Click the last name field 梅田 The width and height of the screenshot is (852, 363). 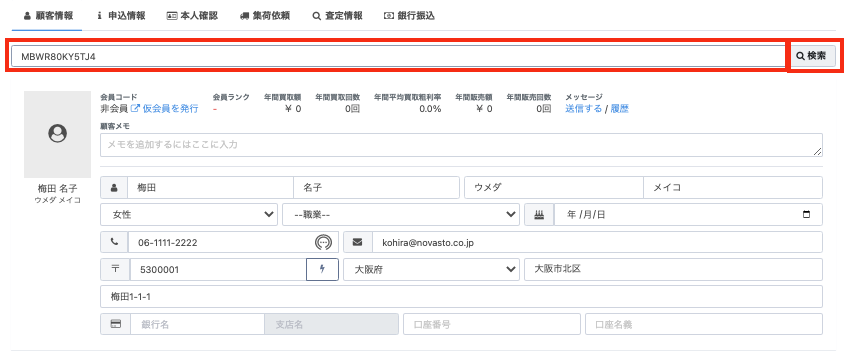pos(210,187)
